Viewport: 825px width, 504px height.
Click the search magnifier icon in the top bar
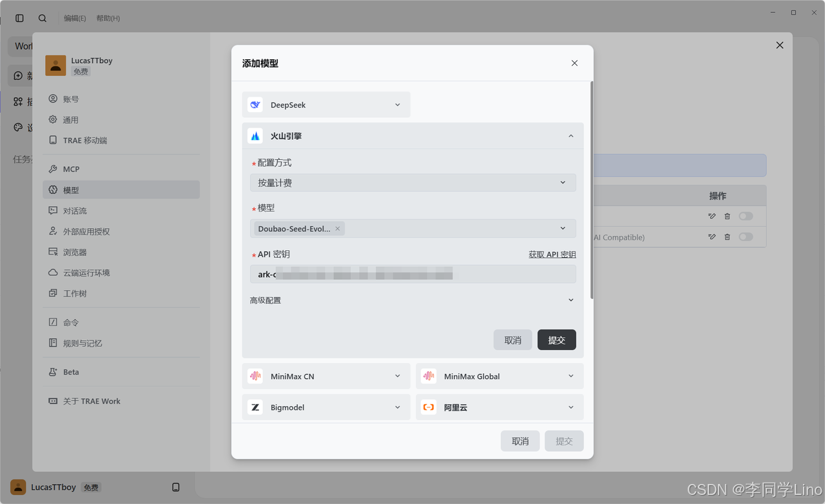point(43,18)
